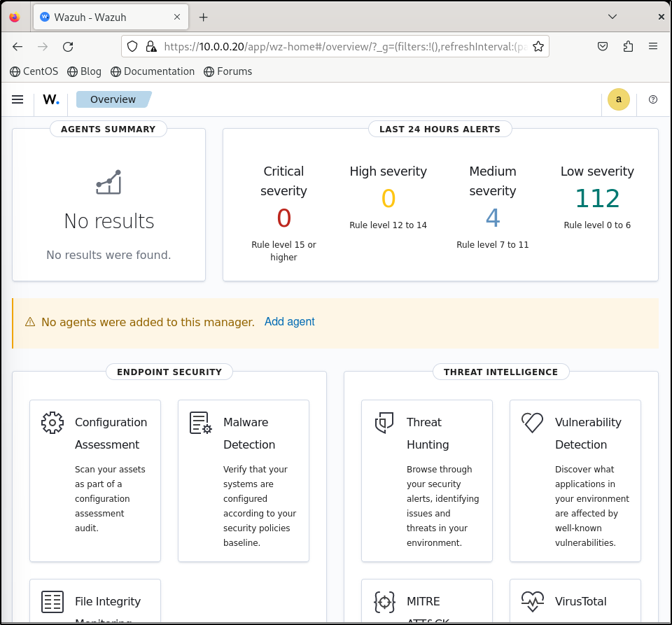Open the Configuration Assessment card title
This screenshot has height=625, width=672.
click(x=111, y=433)
